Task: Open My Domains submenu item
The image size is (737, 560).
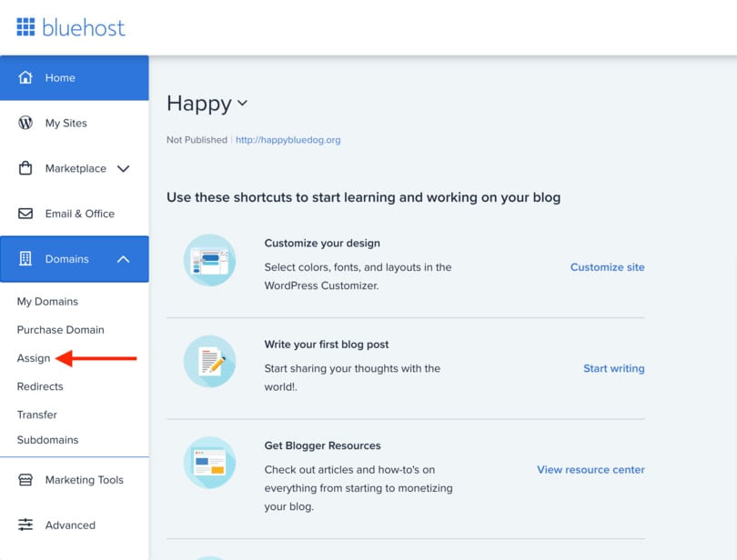Action: [x=47, y=302]
